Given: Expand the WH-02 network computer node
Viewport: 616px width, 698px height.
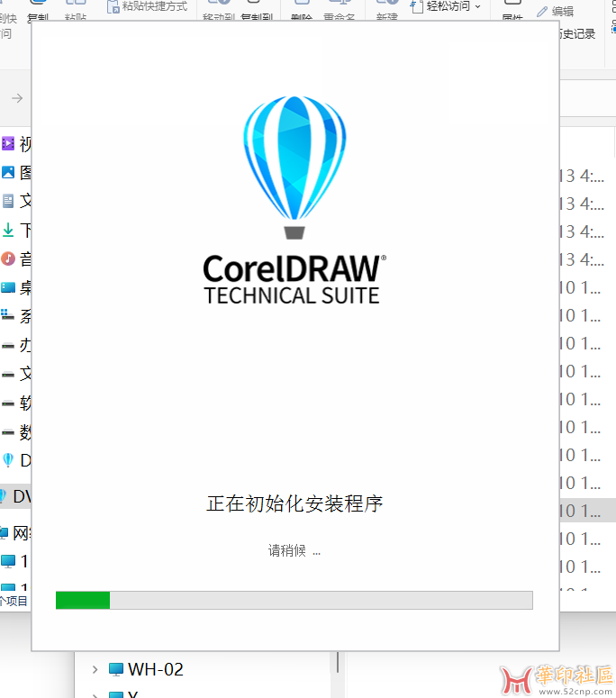Looking at the screenshot, I should (95, 669).
